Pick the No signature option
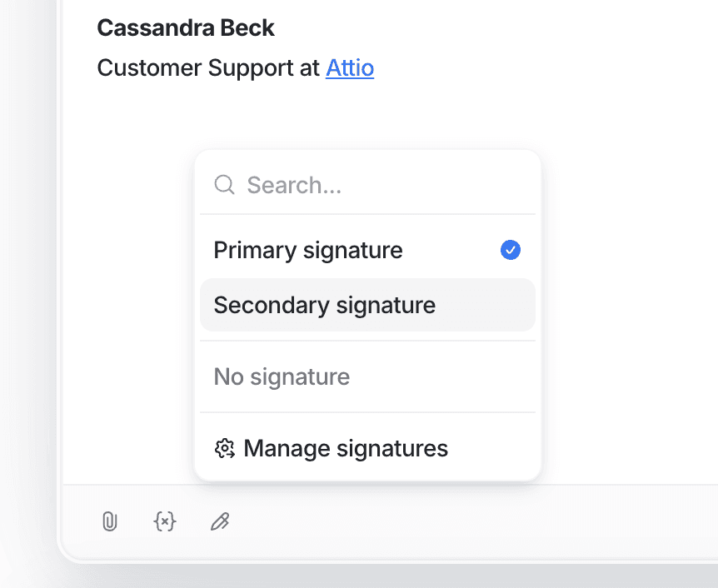718x588 pixels. point(282,376)
